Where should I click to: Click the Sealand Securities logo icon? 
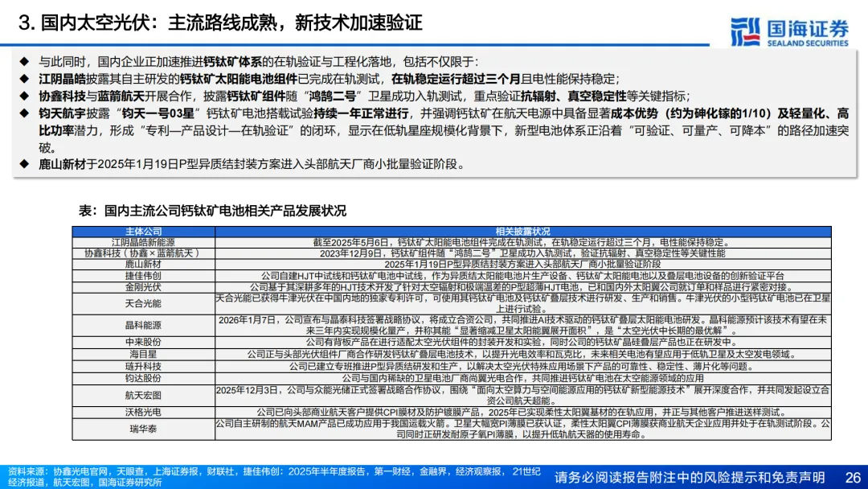coord(745,31)
